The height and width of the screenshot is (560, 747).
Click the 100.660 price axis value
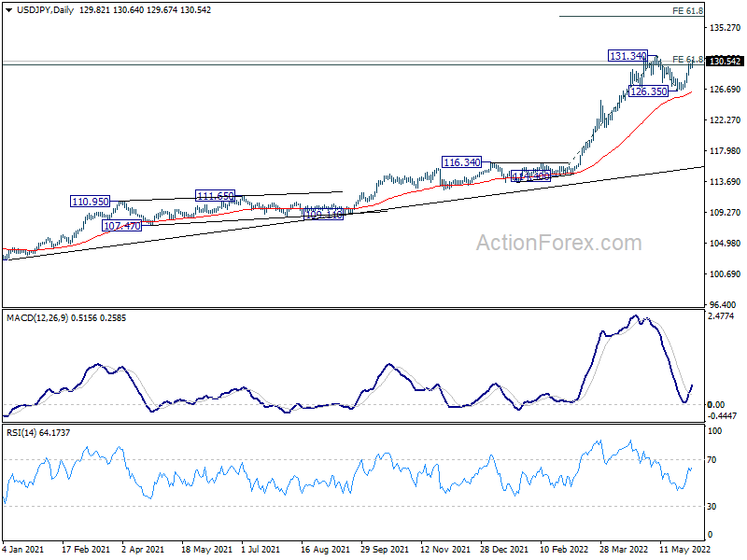724,274
